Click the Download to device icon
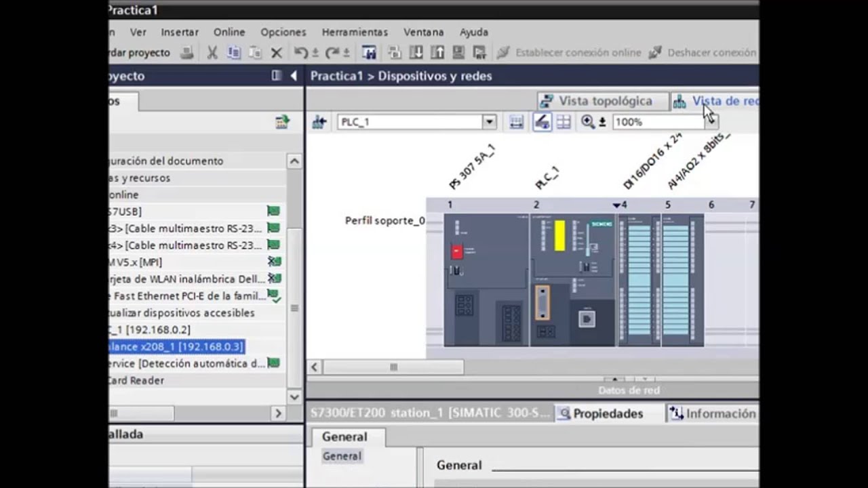Image resolution: width=868 pixels, height=488 pixels. tap(416, 52)
